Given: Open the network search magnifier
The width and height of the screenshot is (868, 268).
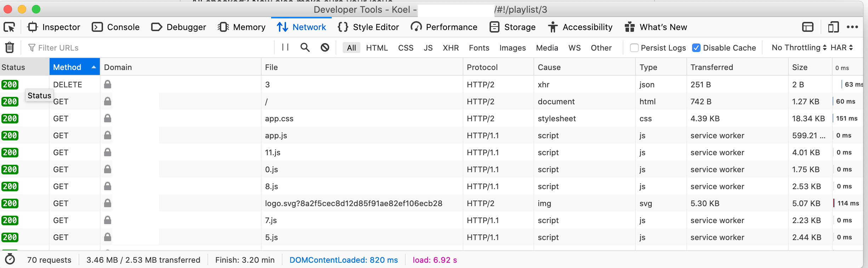Looking at the screenshot, I should (x=305, y=47).
